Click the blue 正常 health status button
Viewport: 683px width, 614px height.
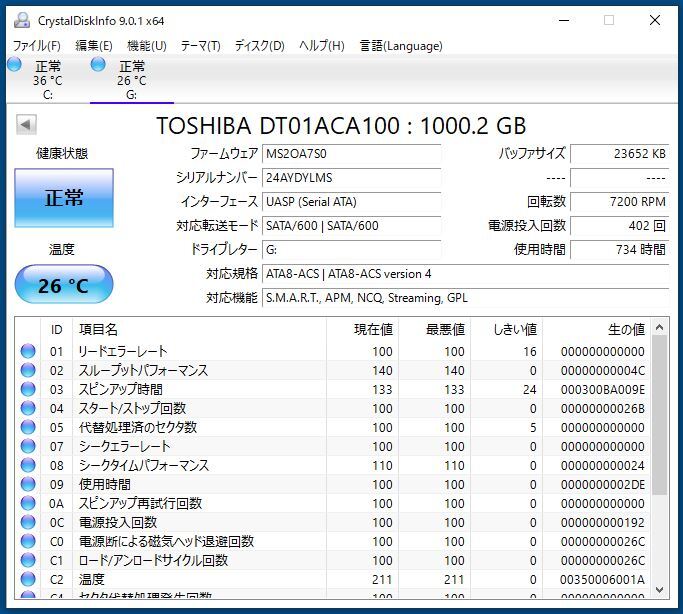coord(64,198)
